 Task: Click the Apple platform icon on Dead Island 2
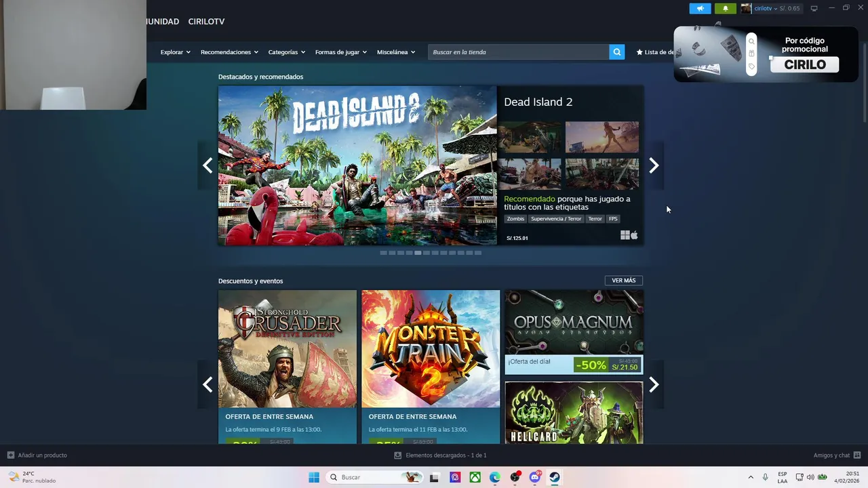tap(634, 235)
